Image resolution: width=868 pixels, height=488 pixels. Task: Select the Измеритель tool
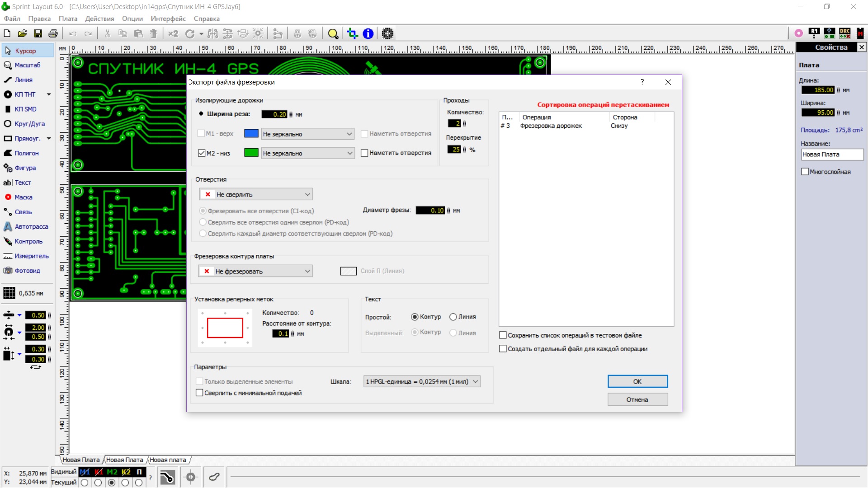(x=31, y=256)
